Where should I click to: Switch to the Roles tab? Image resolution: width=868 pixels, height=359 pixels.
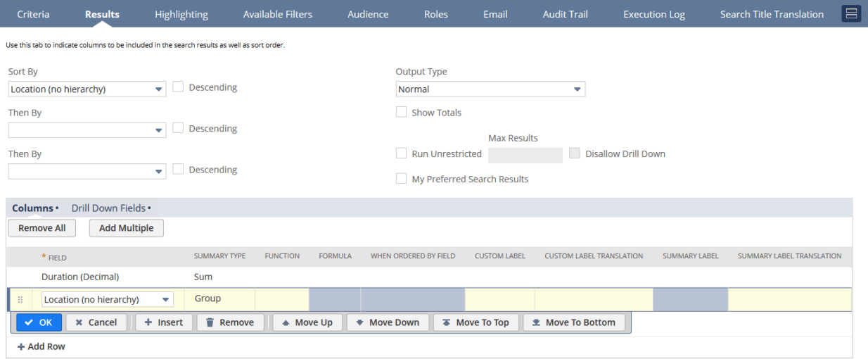(x=436, y=14)
